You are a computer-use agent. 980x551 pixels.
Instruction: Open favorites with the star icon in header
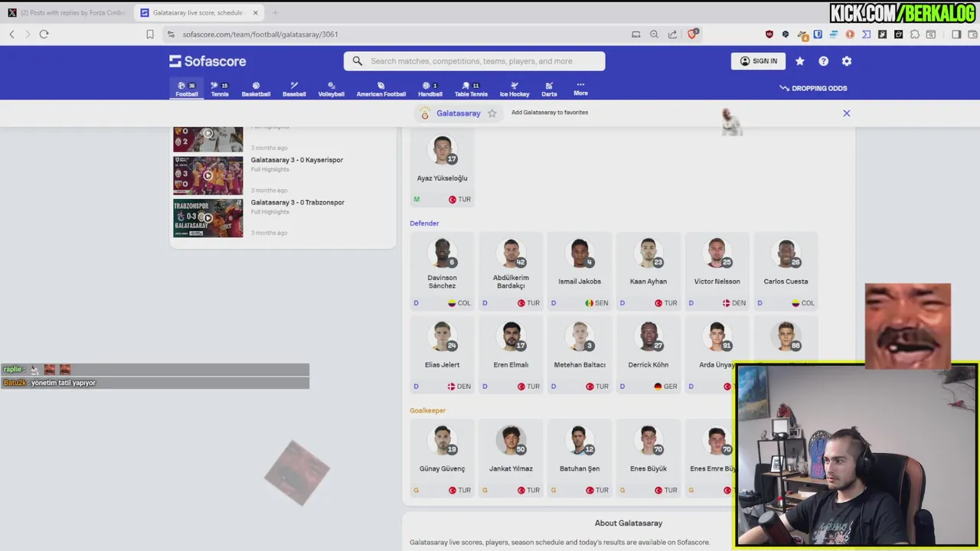click(x=800, y=61)
